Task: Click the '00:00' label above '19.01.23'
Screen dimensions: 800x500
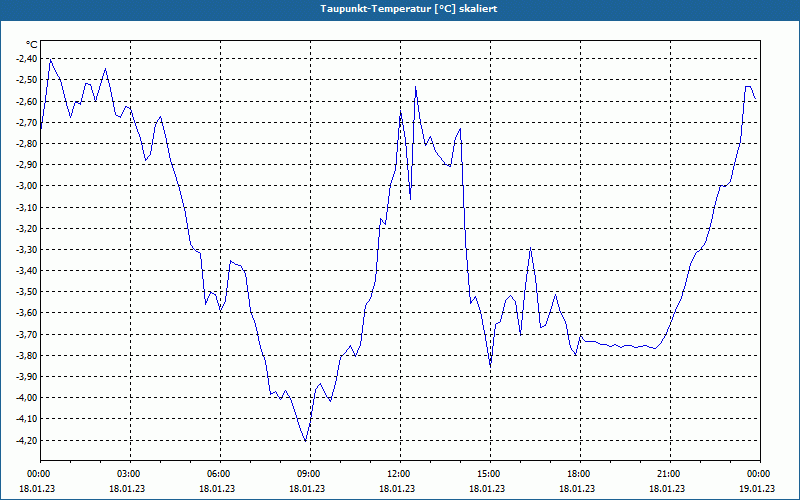Action: click(760, 474)
